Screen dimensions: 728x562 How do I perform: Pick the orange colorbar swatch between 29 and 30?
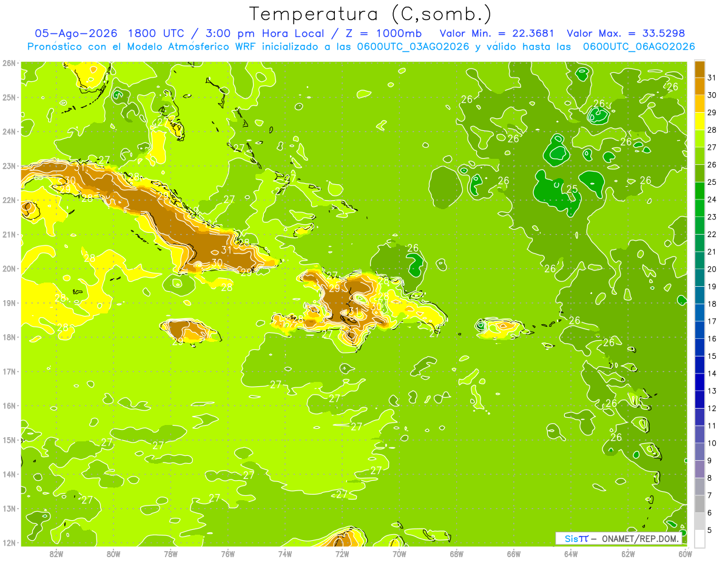[x=699, y=104]
